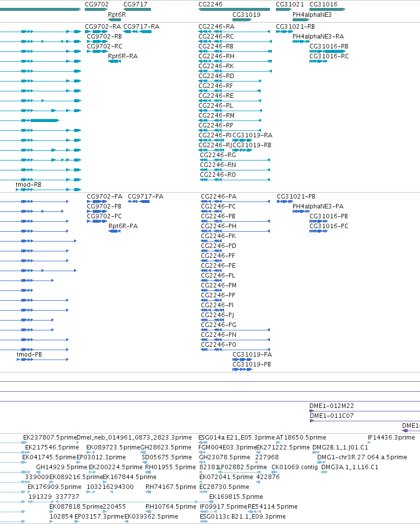This screenshot has width=420, height=524.
Task: Select transcript CG9717-RA
Action: click(141, 26)
